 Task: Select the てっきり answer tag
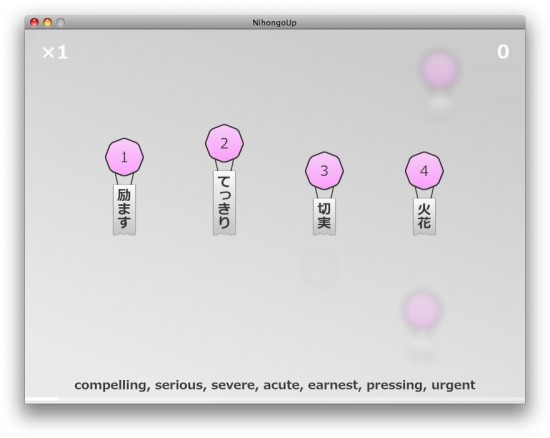point(224,203)
